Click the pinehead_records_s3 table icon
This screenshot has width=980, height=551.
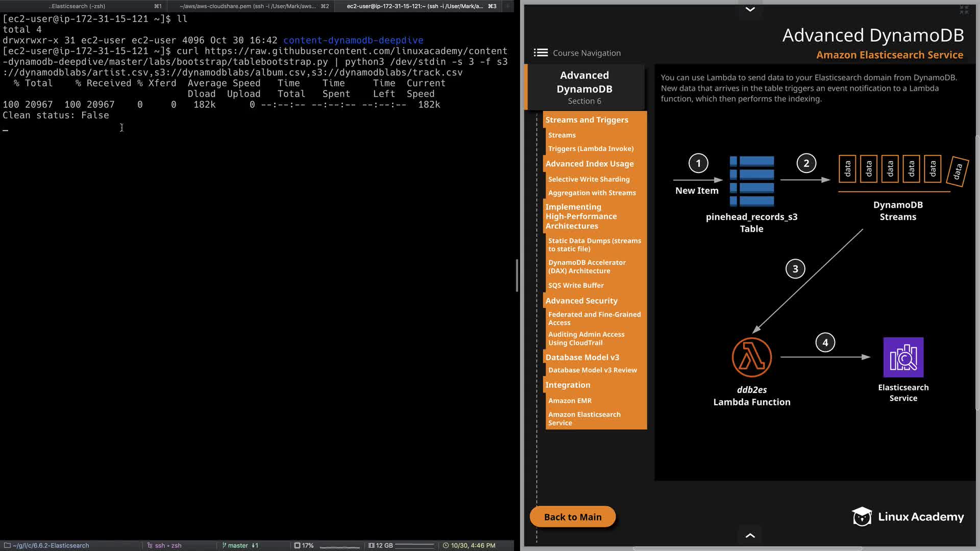752,181
